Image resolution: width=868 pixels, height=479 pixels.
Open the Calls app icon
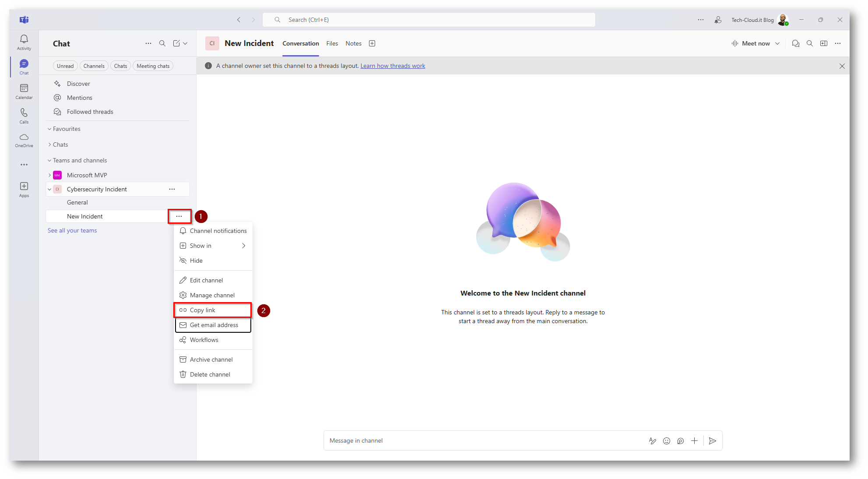coord(24,116)
